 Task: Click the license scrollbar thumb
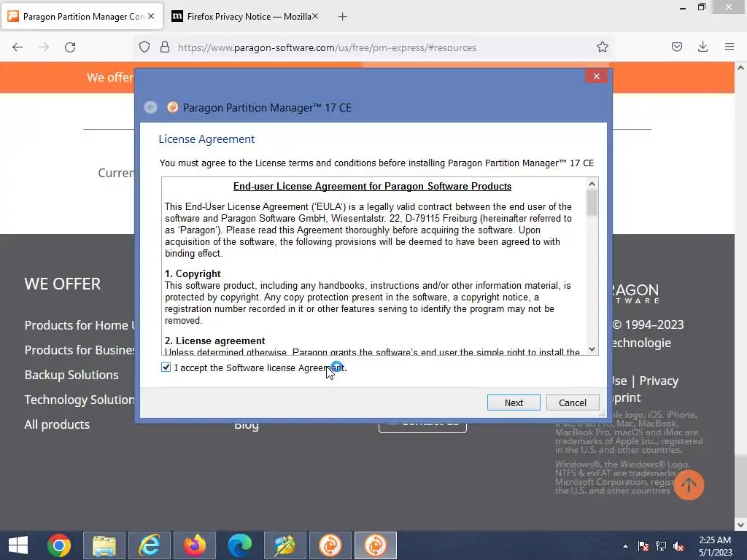592,203
